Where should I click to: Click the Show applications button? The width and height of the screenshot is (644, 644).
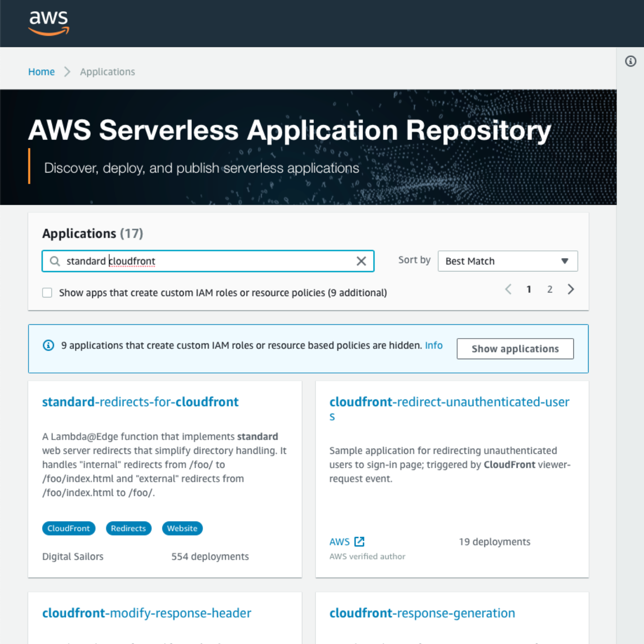tap(515, 349)
